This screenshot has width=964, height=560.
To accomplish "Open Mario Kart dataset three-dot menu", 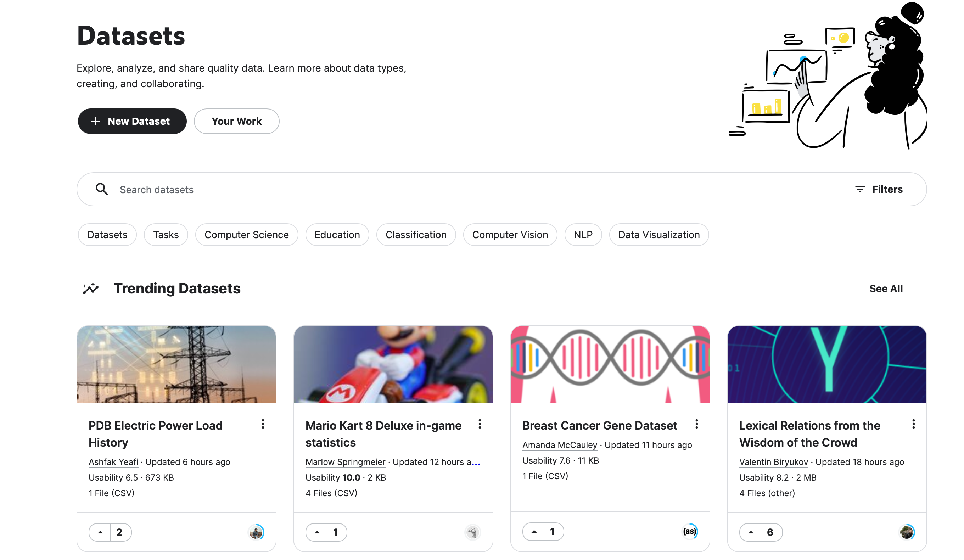I will 480,424.
